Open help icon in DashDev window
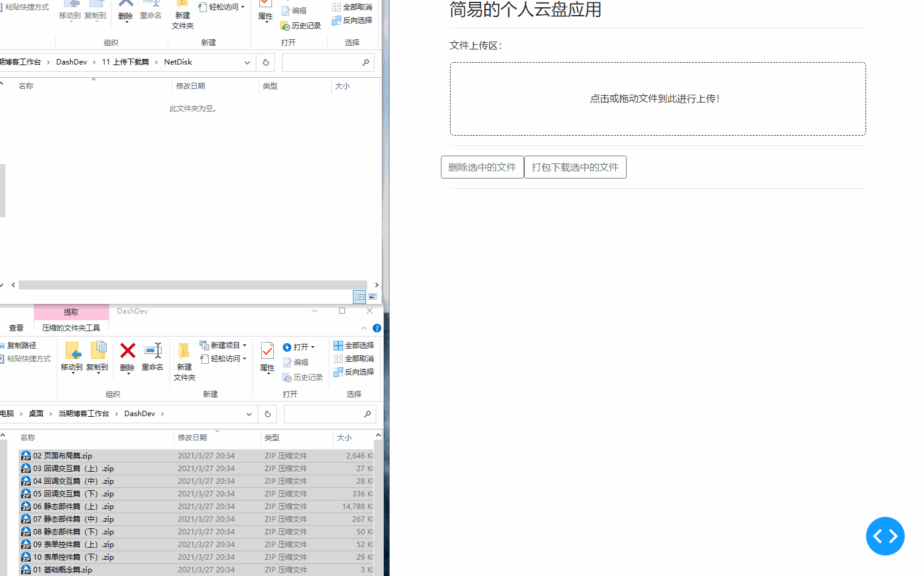924x576 pixels. tap(377, 328)
